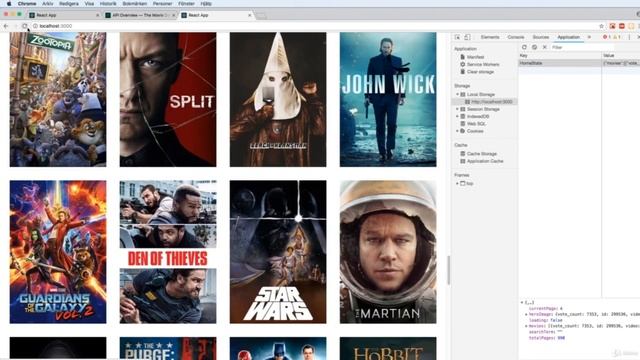The image size is (640, 360).
Task: Open the Apple menu
Action: coord(9,3)
